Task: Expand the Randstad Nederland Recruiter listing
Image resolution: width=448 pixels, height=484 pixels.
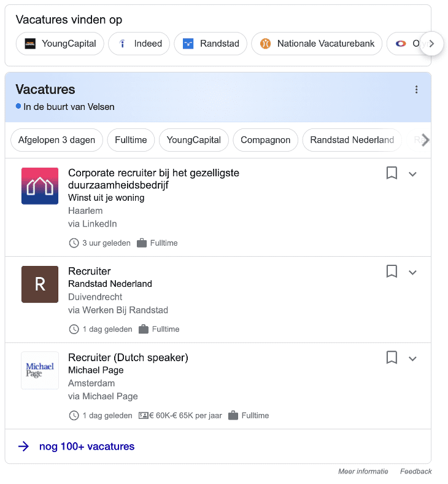Action: point(412,273)
